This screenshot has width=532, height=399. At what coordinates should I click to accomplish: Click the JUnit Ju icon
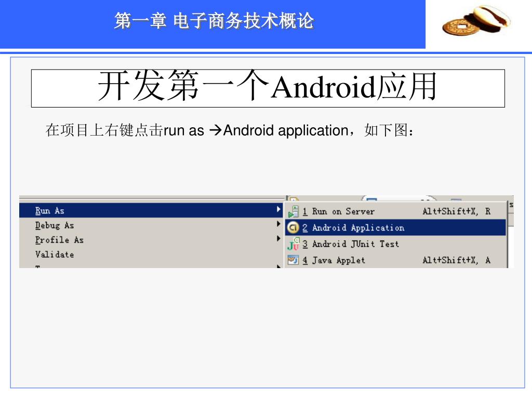pos(293,244)
